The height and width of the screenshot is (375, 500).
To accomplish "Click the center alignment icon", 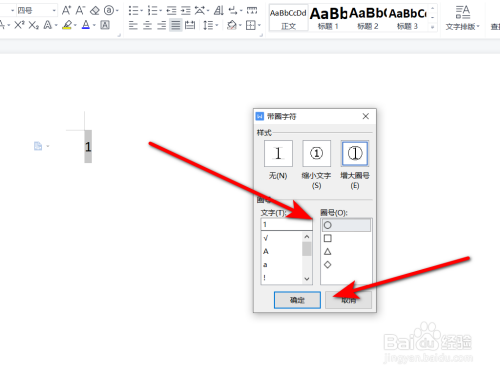I will (147, 25).
